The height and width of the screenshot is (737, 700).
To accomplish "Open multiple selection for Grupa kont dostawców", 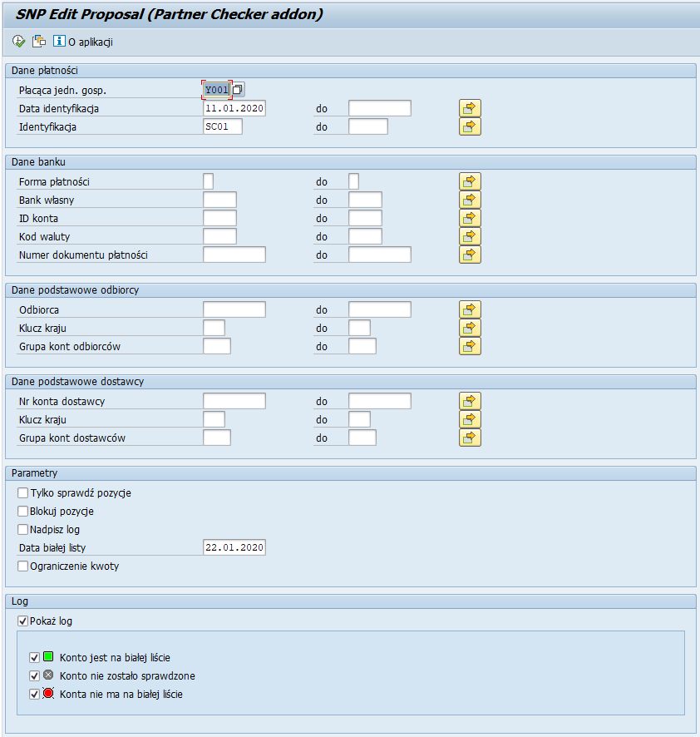I will (x=470, y=438).
